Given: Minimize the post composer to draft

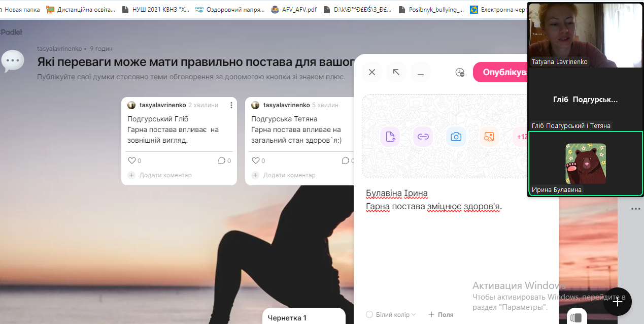Looking at the screenshot, I should pyautogui.click(x=420, y=72).
